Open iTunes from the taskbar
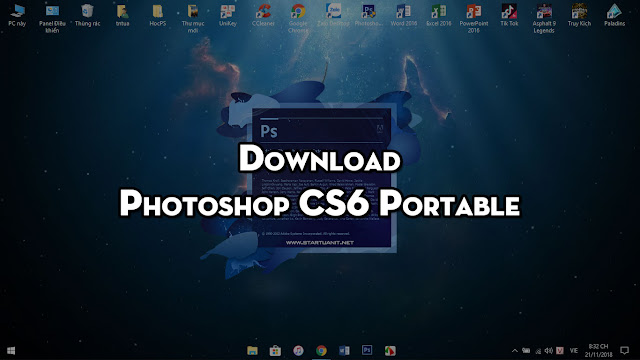This screenshot has height=360, width=640. click(x=298, y=351)
